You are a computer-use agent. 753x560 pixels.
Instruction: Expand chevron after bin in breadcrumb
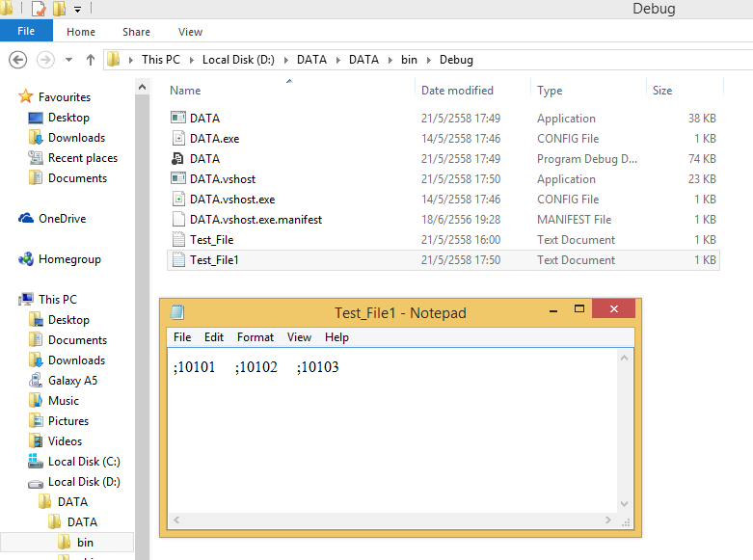click(429, 60)
